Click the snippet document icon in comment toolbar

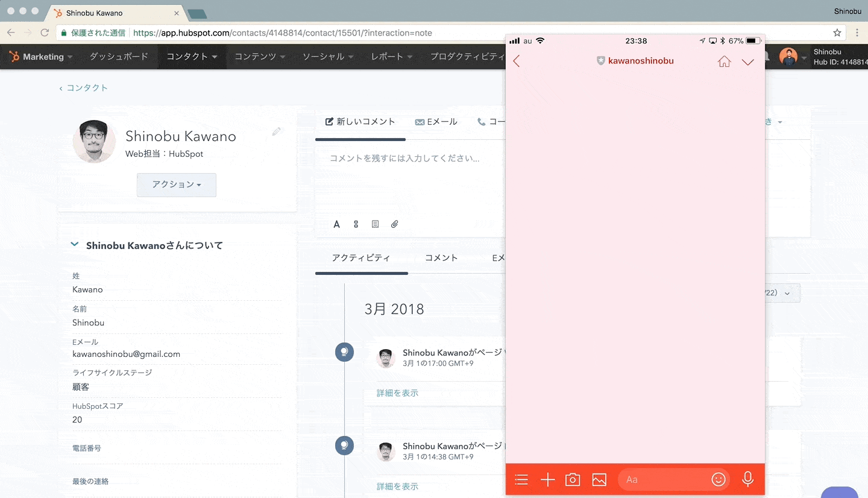[375, 224]
